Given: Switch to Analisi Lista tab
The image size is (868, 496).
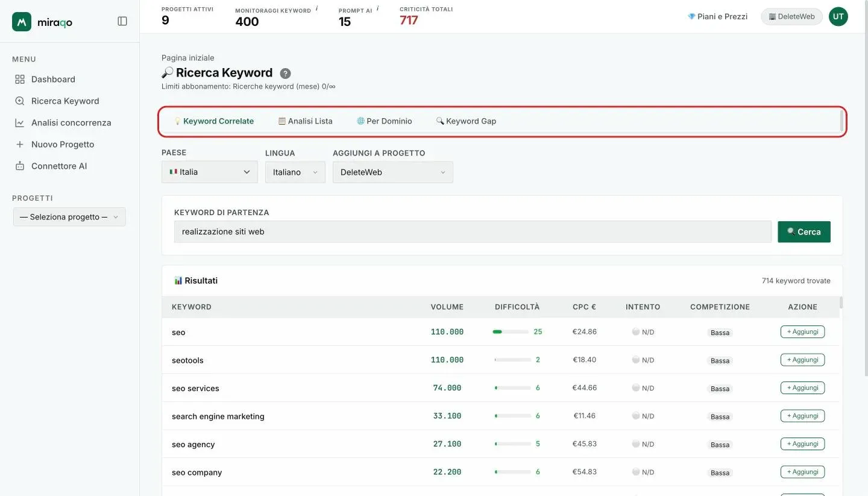Looking at the screenshot, I should [305, 121].
